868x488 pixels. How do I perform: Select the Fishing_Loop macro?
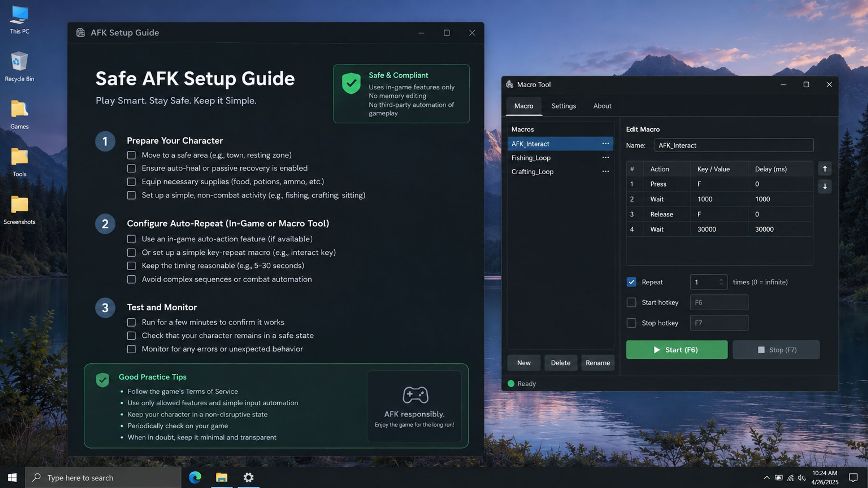click(x=560, y=158)
